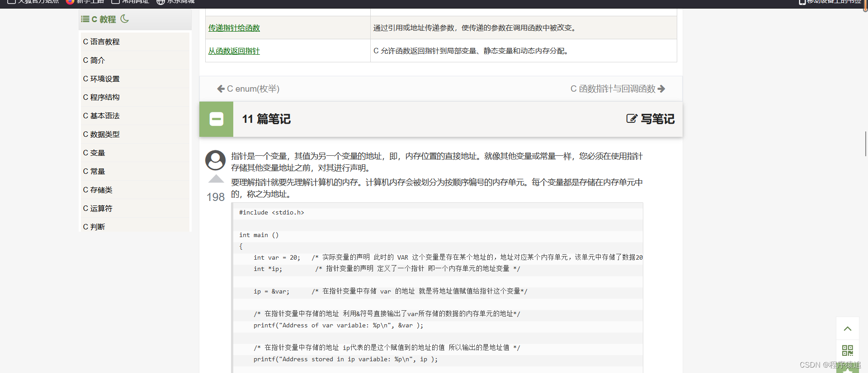Viewport: 868px width, 373px height.
Task: Open C 存储类 in sidebar
Action: coord(135,190)
